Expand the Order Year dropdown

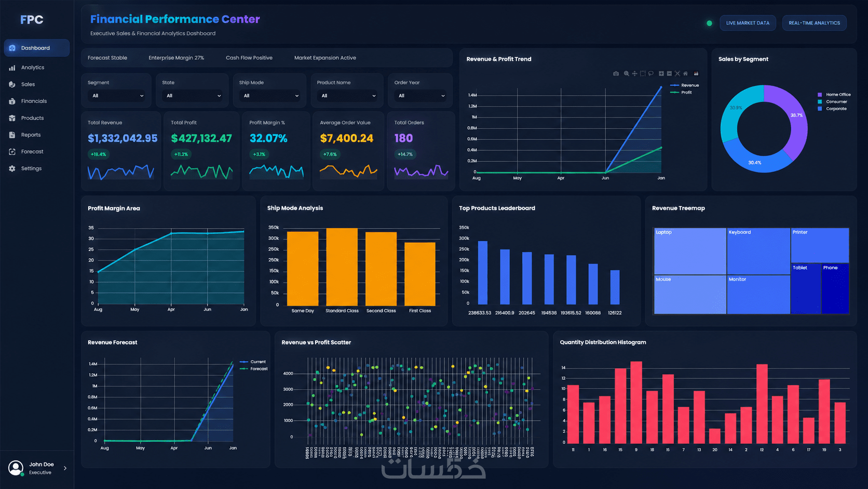point(421,96)
